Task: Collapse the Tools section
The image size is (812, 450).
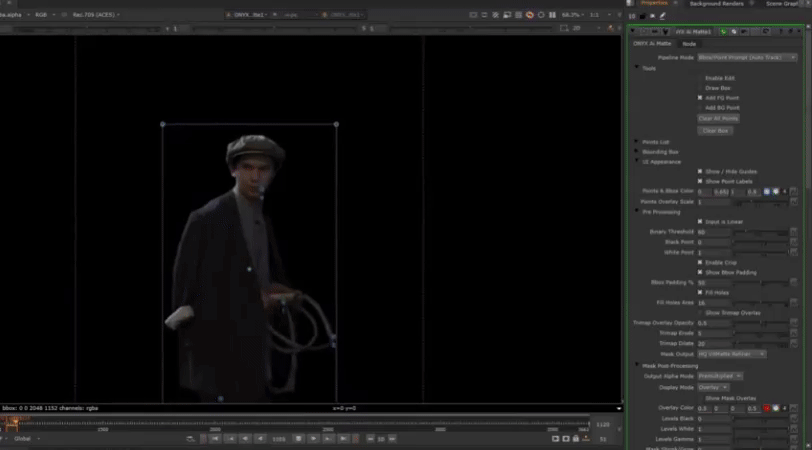Action: click(637, 68)
